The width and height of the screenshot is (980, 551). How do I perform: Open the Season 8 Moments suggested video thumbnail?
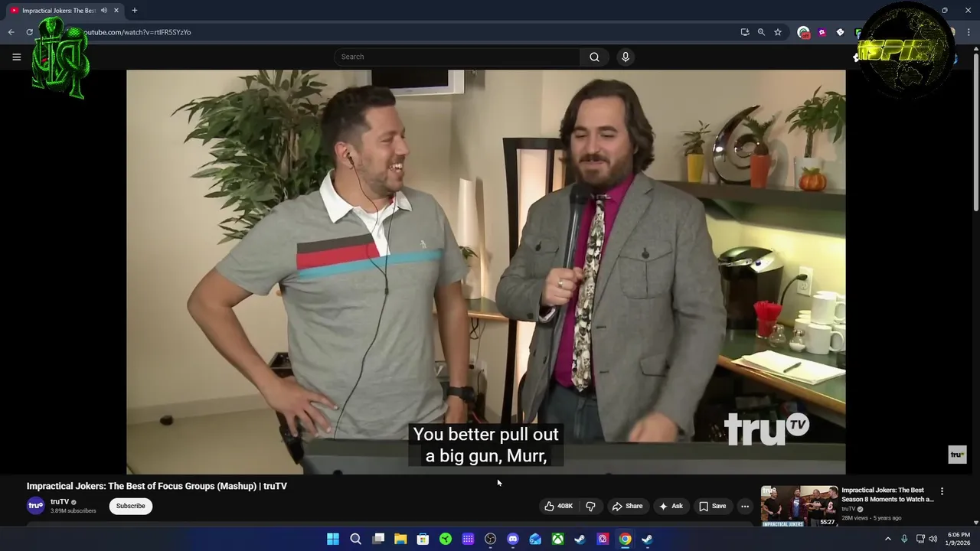799,506
